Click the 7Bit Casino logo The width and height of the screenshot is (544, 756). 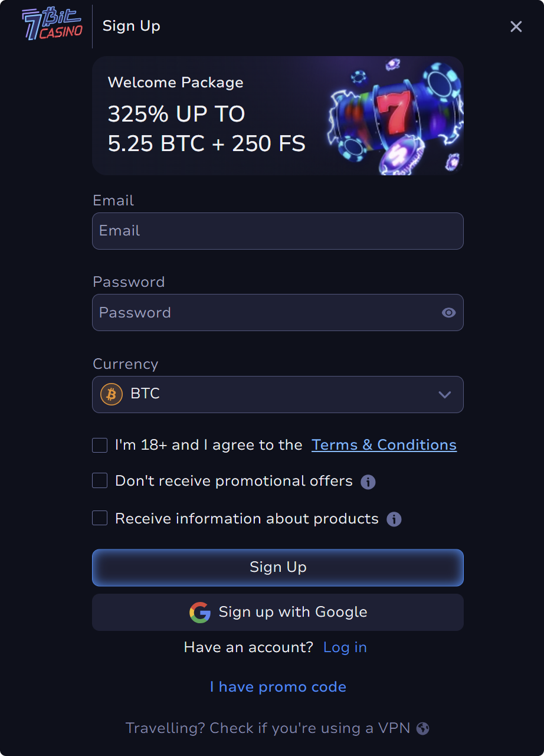point(53,25)
